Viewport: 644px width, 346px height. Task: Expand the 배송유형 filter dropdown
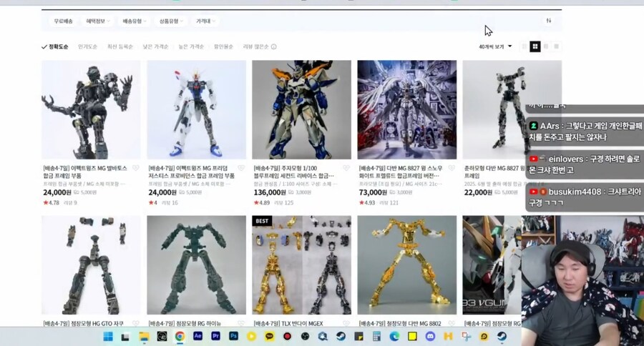click(134, 21)
